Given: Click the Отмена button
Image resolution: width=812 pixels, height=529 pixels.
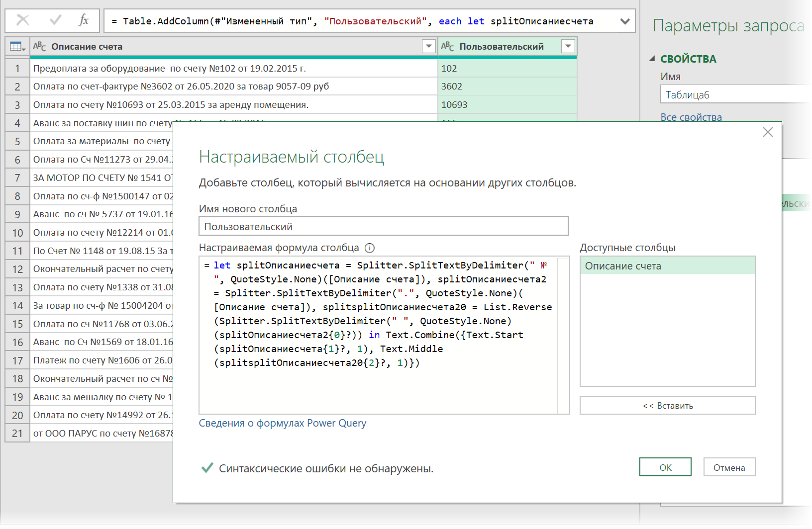Looking at the screenshot, I should 729,467.
